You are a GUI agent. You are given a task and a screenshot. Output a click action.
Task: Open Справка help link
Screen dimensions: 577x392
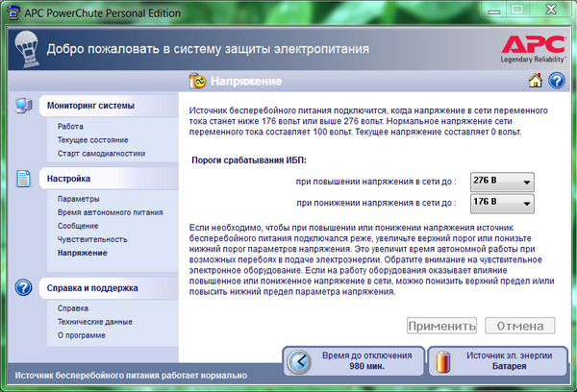pyautogui.click(x=73, y=308)
